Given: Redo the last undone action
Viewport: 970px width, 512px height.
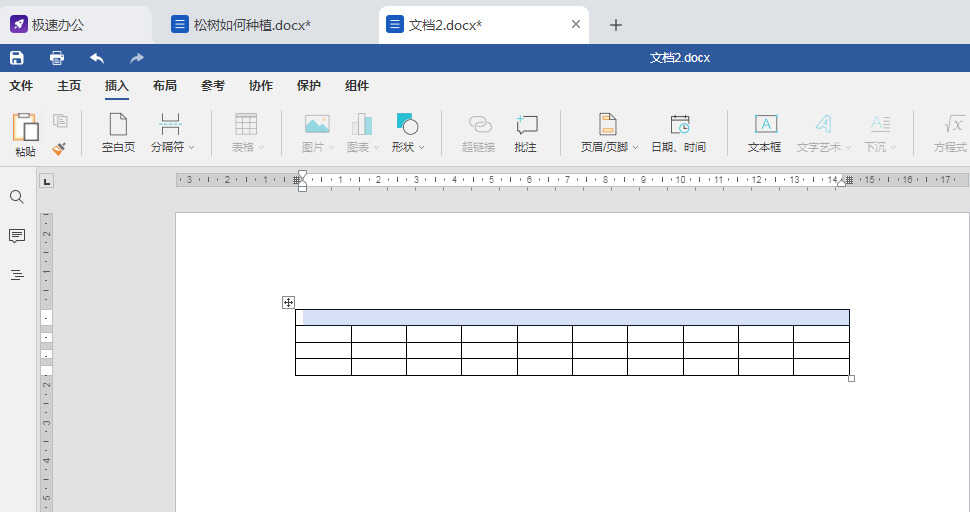Looking at the screenshot, I should pyautogui.click(x=137, y=58).
